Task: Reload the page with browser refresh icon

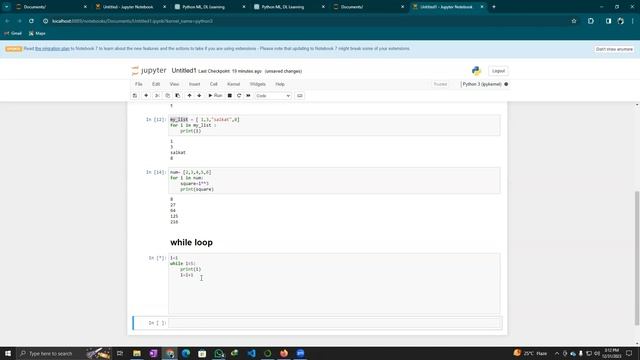Action: click(x=31, y=21)
